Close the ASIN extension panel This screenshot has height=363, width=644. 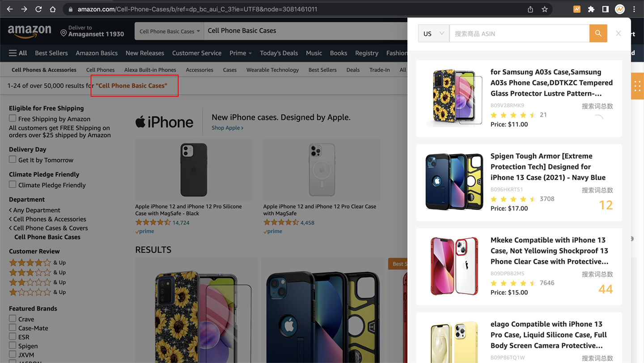point(618,34)
